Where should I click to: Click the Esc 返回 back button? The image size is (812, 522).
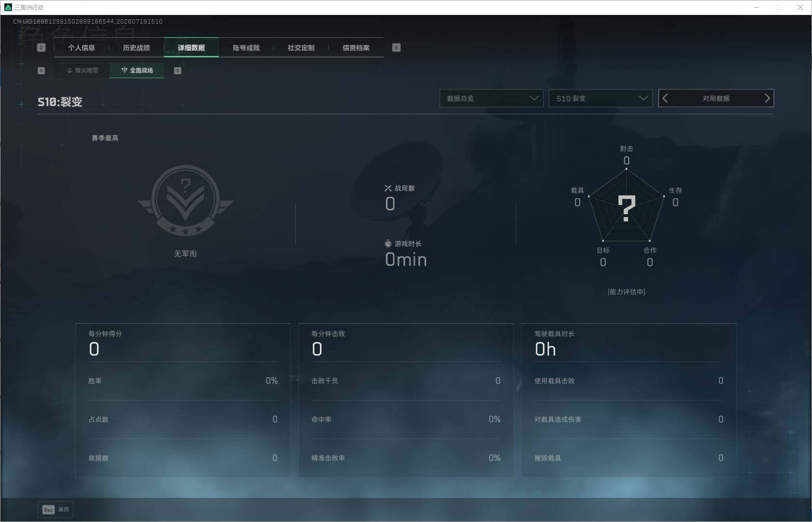[x=56, y=509]
